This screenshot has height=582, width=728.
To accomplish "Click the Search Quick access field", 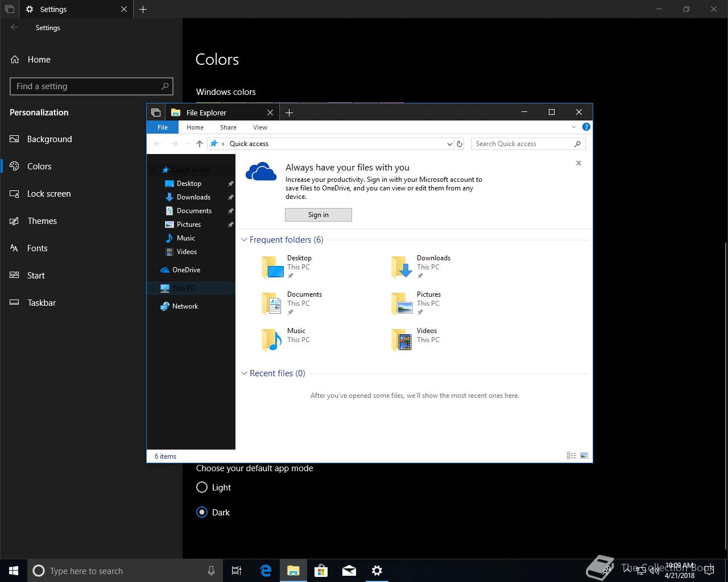I will (528, 144).
